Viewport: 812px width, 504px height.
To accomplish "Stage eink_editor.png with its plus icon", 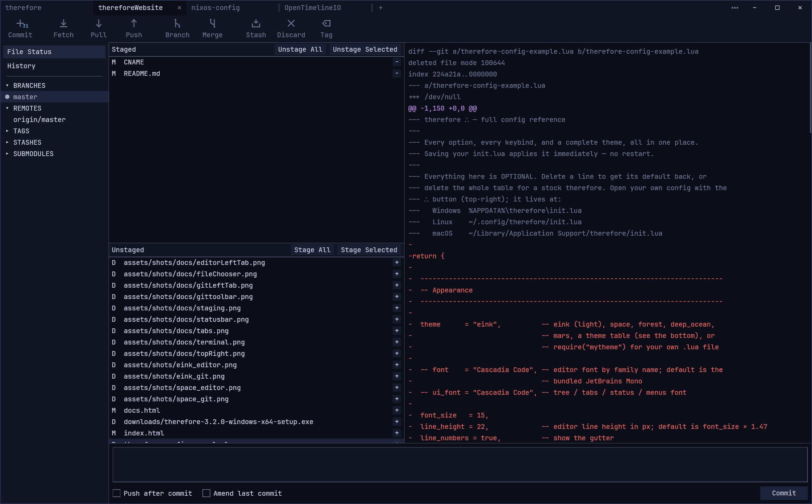I will 397,365.
